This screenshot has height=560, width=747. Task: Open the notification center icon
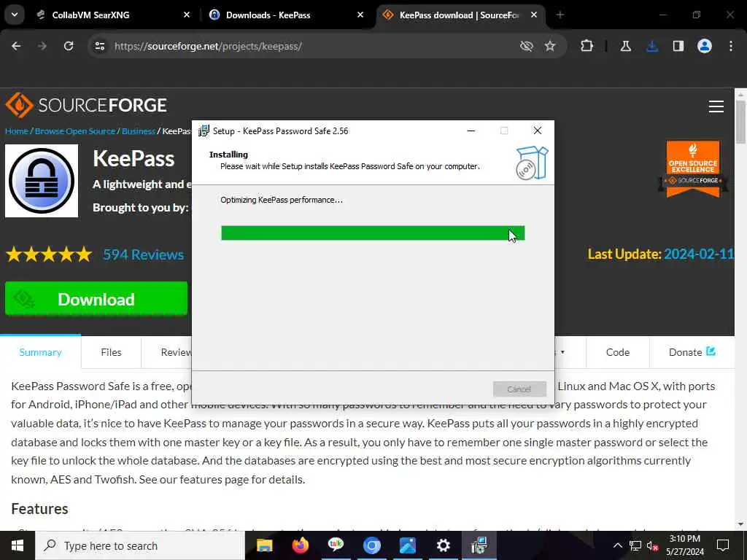click(723, 545)
